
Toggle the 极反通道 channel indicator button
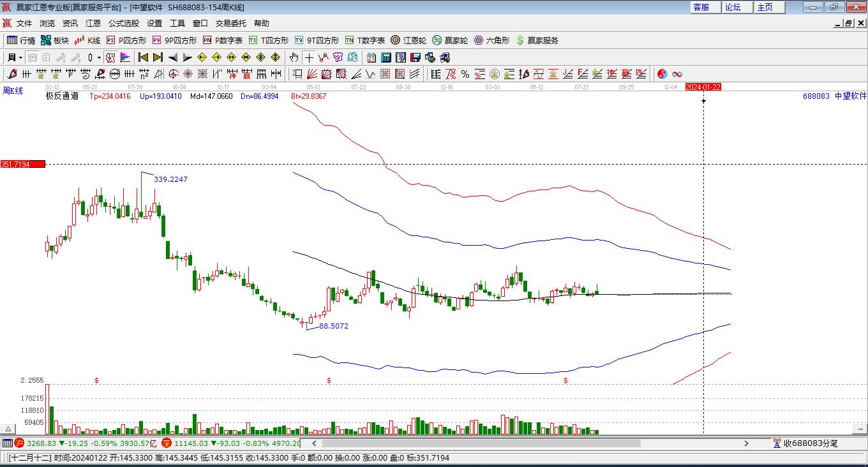pos(110,57)
